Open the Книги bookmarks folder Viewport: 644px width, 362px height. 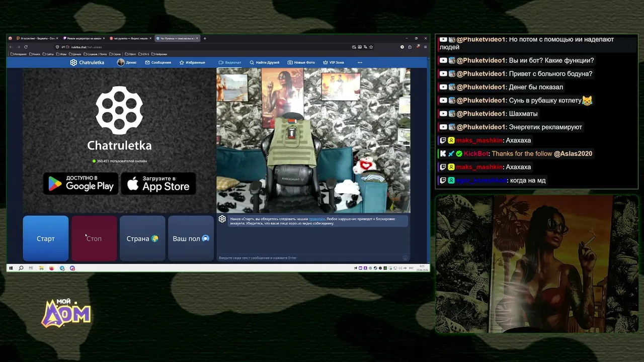pos(35,54)
